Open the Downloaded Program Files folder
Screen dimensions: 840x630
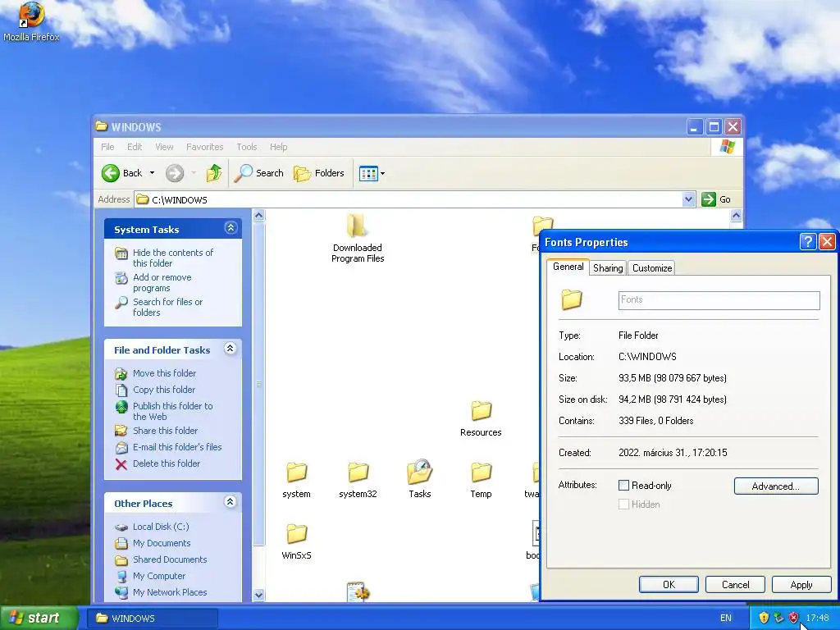click(358, 239)
